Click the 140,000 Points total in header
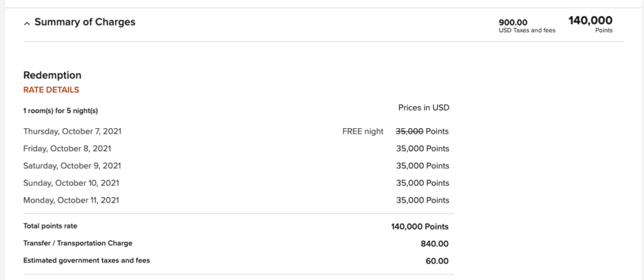644x280 pixels. coord(590,24)
